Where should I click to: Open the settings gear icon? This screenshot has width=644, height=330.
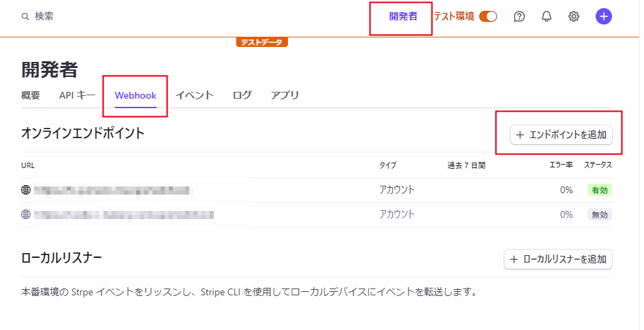(x=574, y=16)
